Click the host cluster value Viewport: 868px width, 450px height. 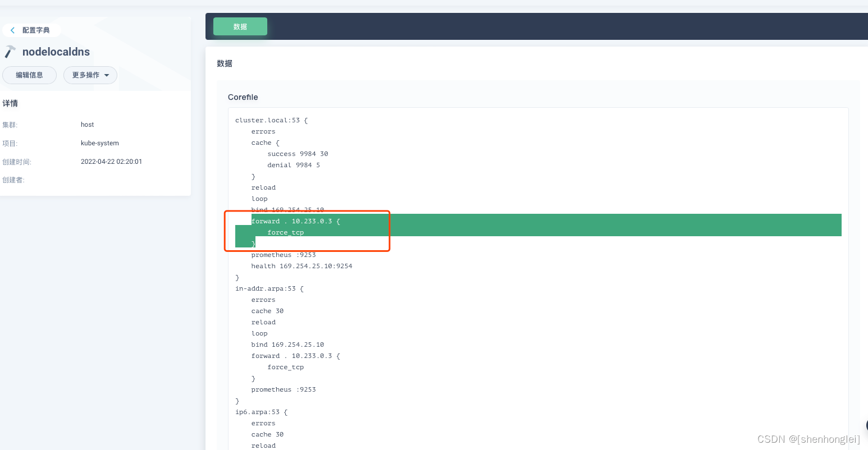(87, 125)
